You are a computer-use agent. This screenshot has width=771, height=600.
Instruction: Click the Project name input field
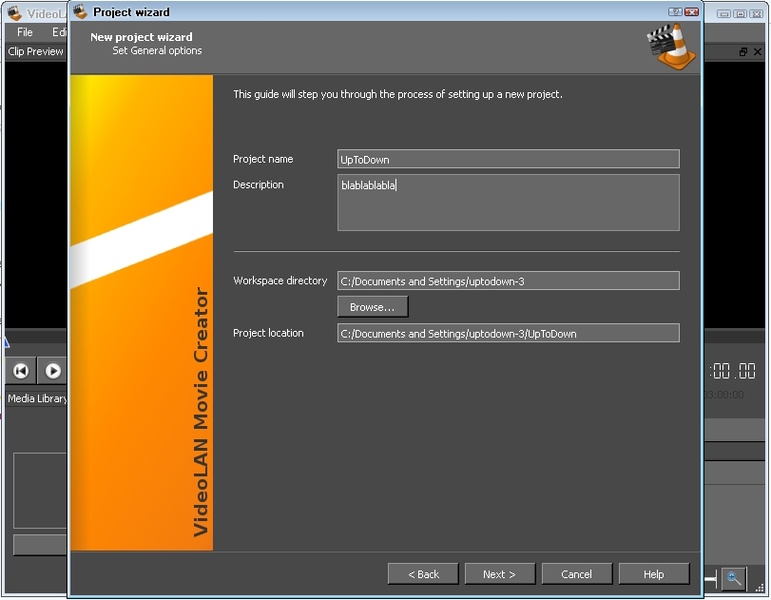coord(508,159)
